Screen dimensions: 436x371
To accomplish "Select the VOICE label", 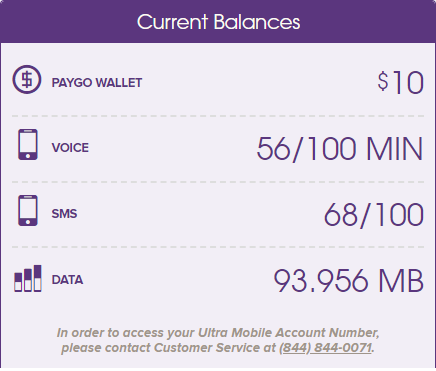I will point(70,148).
